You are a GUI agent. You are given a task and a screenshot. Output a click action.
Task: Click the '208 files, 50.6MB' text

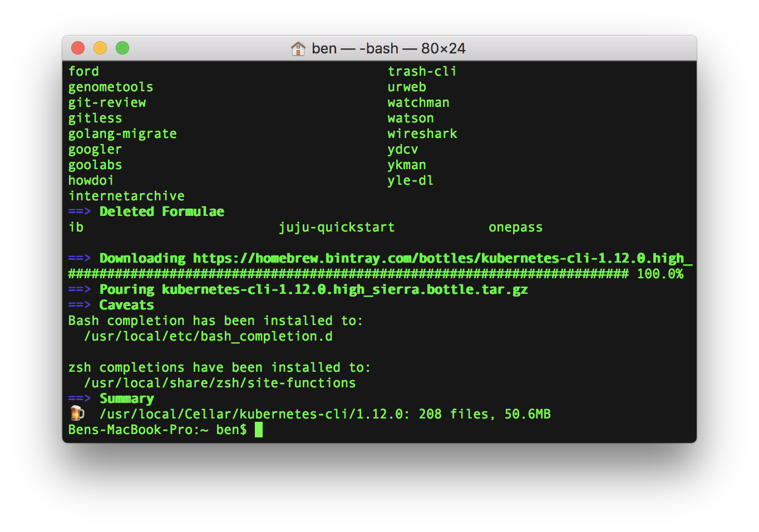pos(485,414)
